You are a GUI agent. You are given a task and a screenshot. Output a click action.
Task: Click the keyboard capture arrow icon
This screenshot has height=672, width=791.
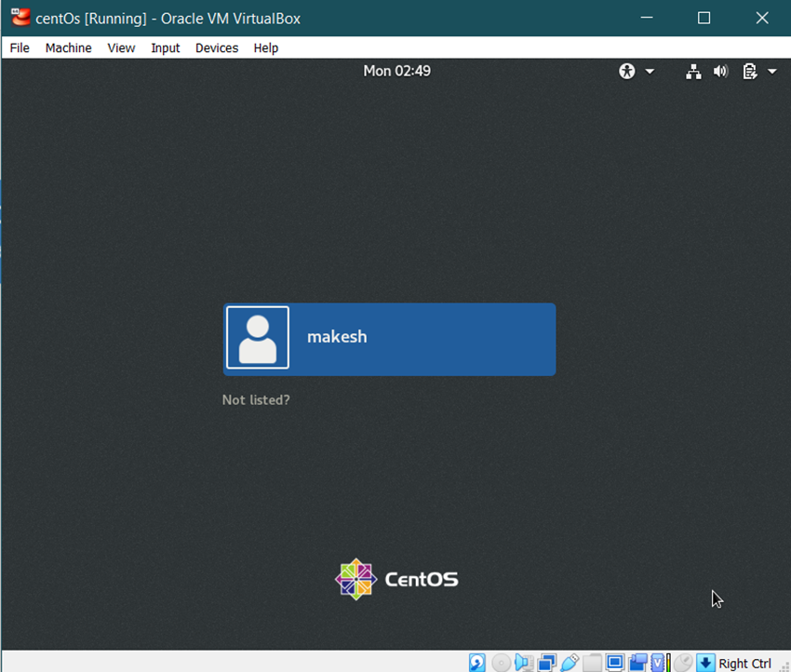pyautogui.click(x=705, y=663)
